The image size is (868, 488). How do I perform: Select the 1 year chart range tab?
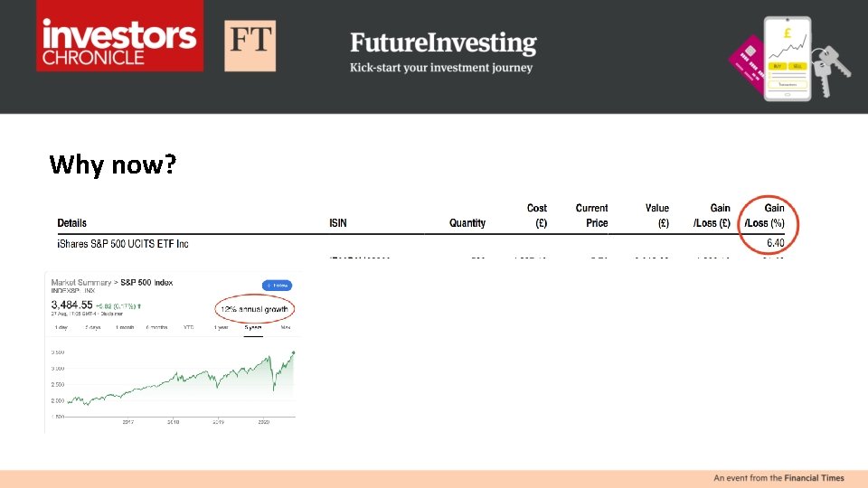(221, 327)
